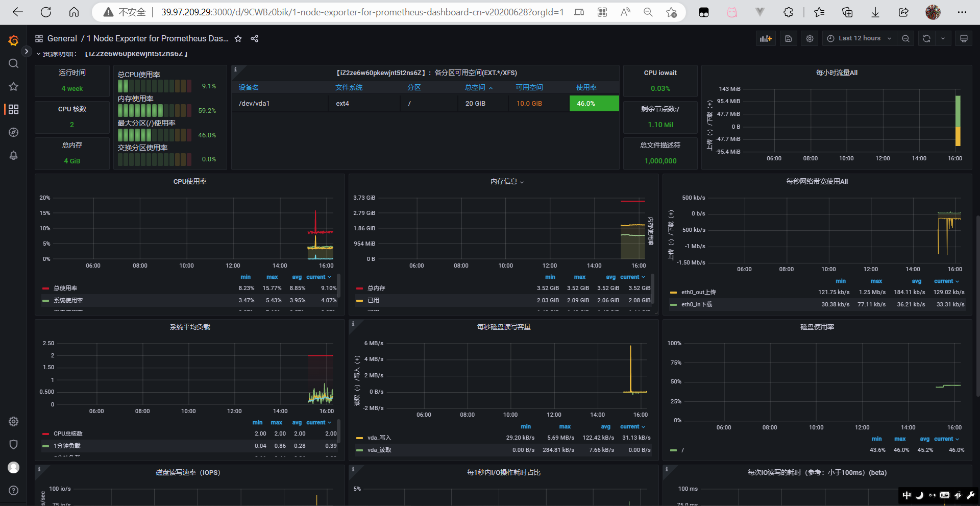This screenshot has height=506, width=980.
Task: Sort disk table by 设备名 column
Action: 249,88
